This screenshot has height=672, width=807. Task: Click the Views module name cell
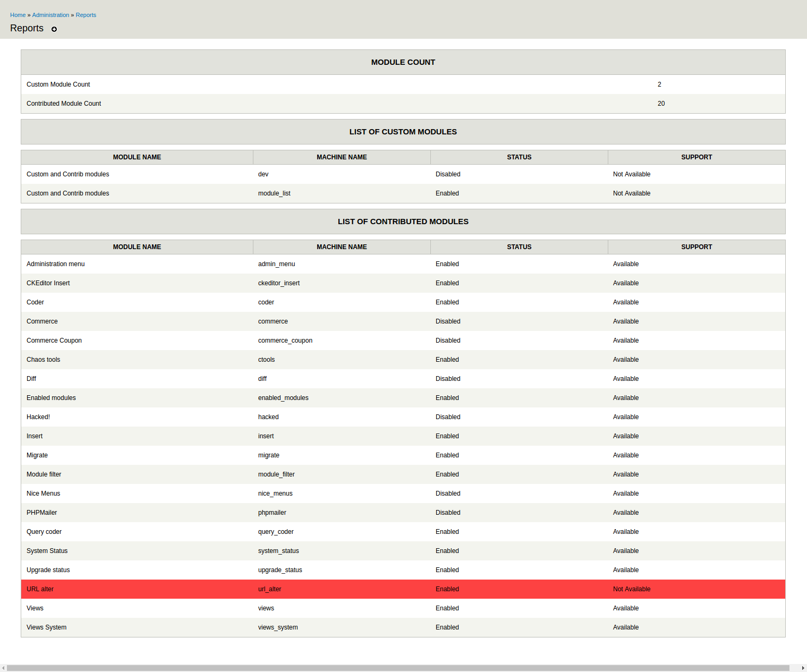pos(35,608)
